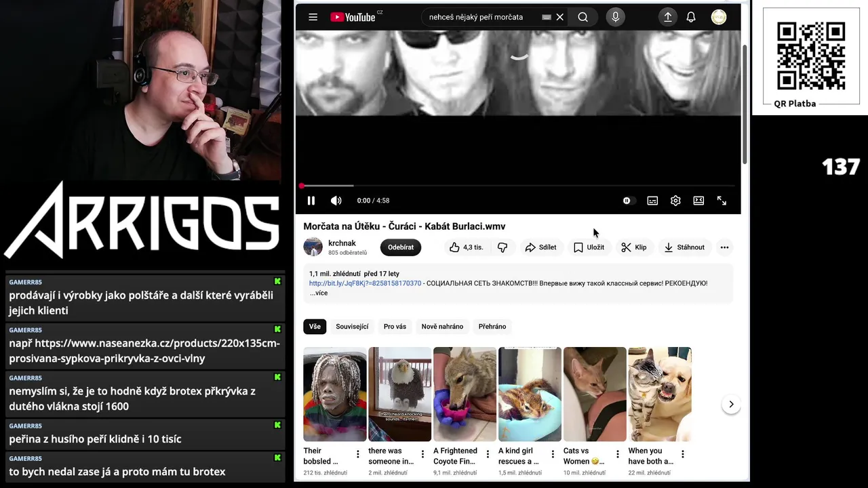Open the 'Their bobsled' short thumbnail
The height and width of the screenshot is (488, 868).
335,394
